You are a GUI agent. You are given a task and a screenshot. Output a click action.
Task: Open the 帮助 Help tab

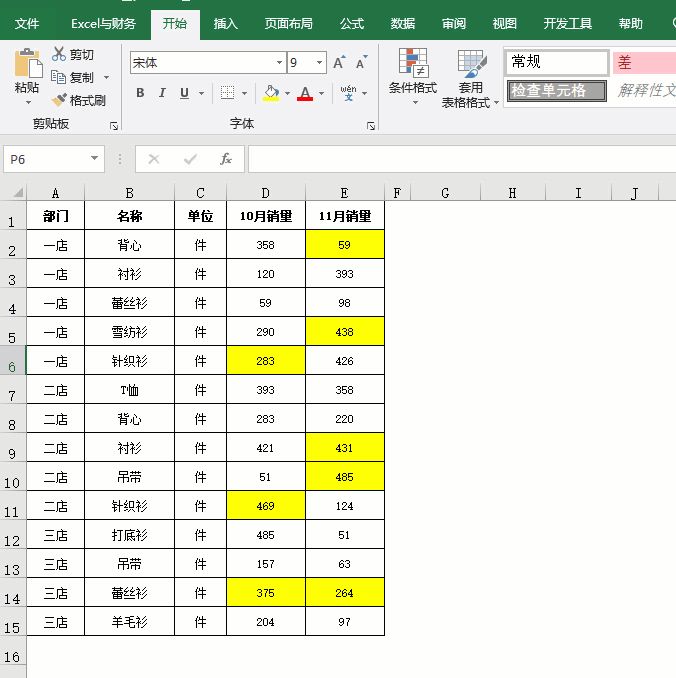(x=631, y=23)
